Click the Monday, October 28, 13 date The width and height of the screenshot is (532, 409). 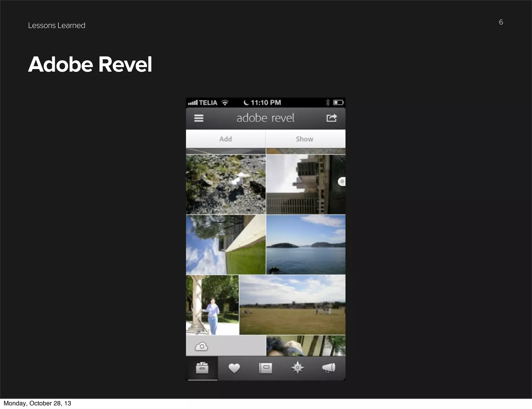coord(37,403)
